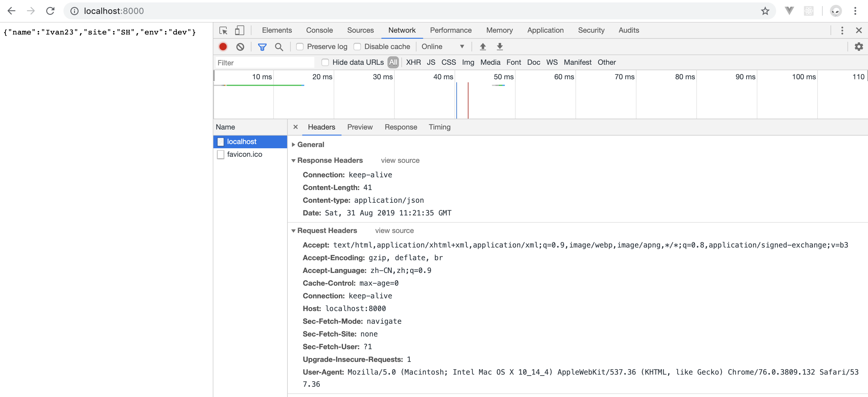The height and width of the screenshot is (397, 868).
Task: Enable the Preserve log checkbox
Action: (x=300, y=47)
